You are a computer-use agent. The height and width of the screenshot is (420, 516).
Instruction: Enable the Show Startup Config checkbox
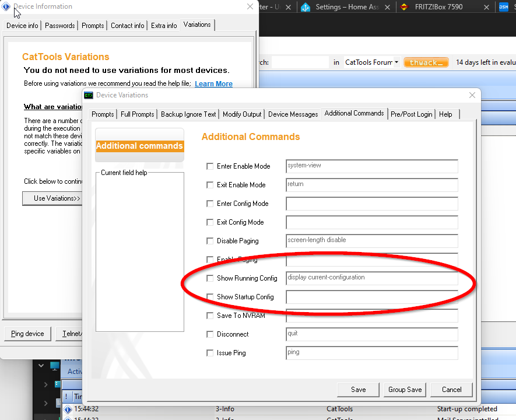pyautogui.click(x=210, y=297)
